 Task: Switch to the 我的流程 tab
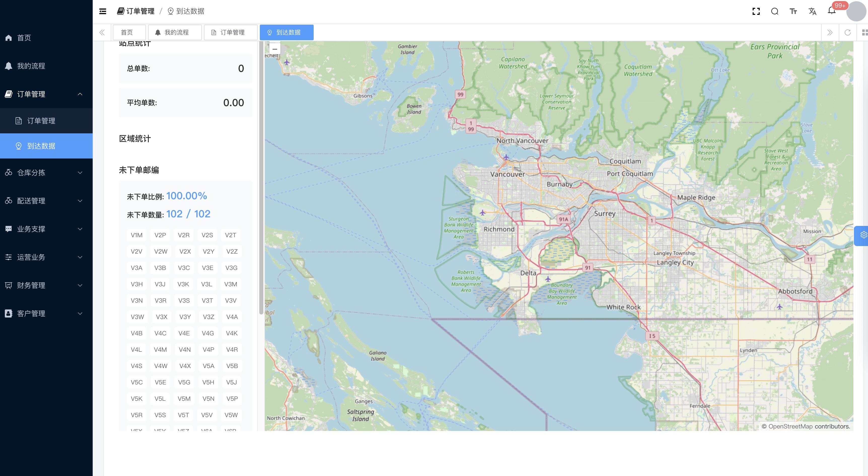(175, 32)
